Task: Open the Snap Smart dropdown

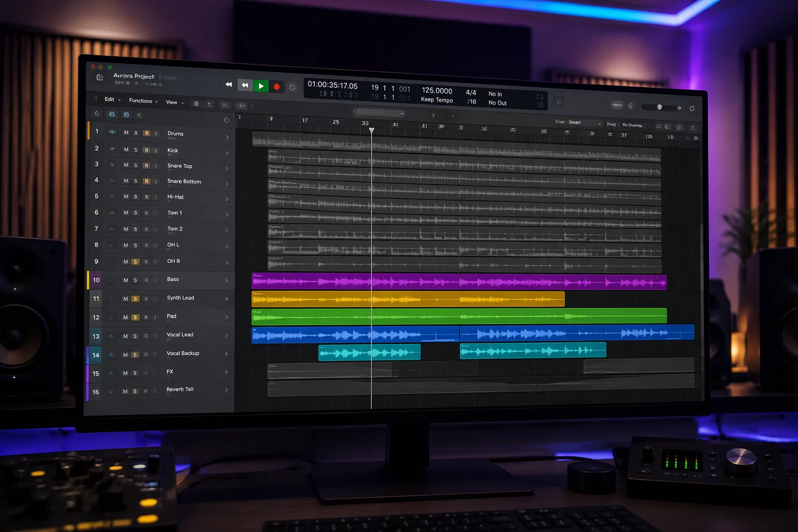Action: pyautogui.click(x=584, y=123)
